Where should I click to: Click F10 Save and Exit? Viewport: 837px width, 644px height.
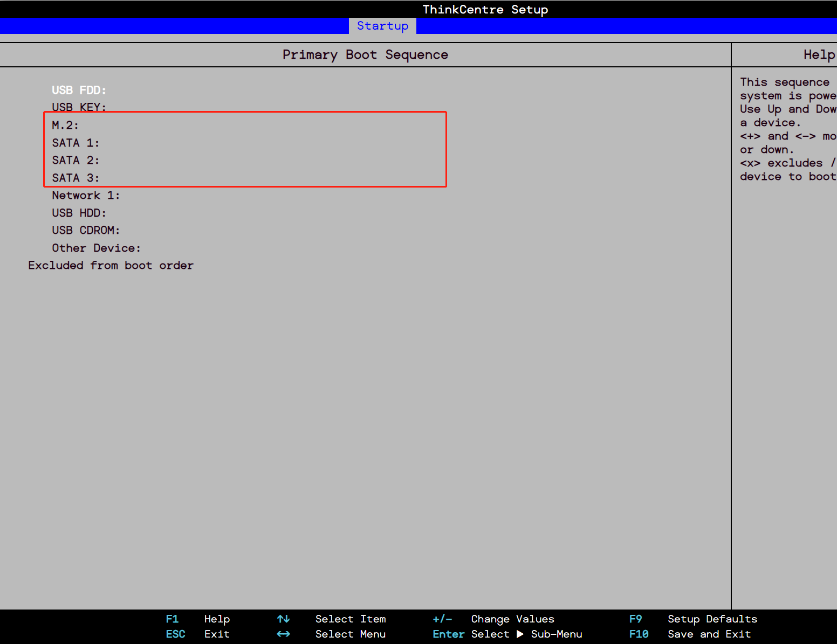point(690,634)
